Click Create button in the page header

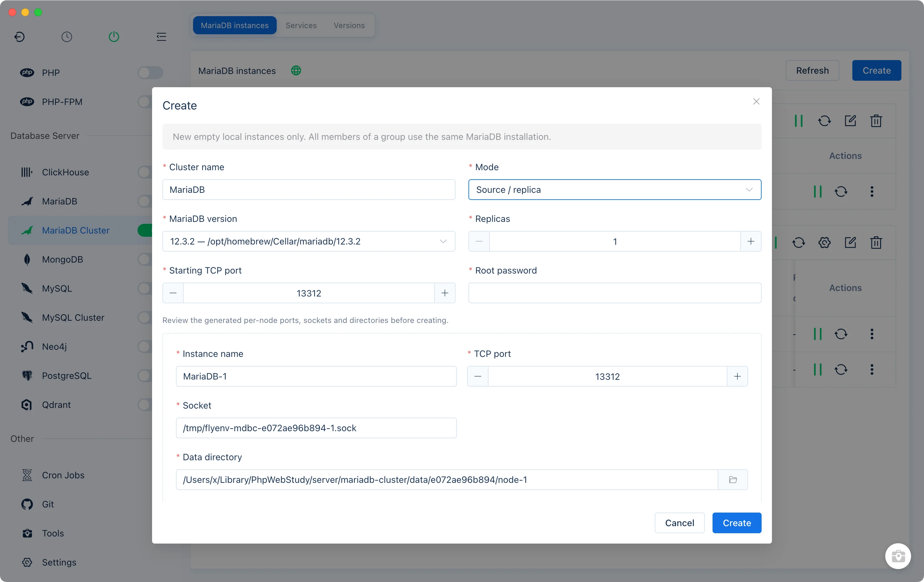pos(877,71)
